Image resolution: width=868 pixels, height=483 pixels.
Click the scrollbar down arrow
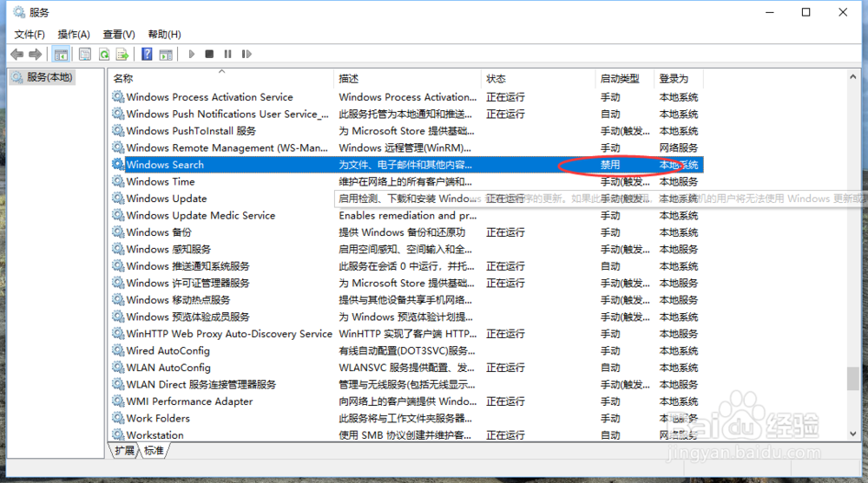tap(853, 434)
